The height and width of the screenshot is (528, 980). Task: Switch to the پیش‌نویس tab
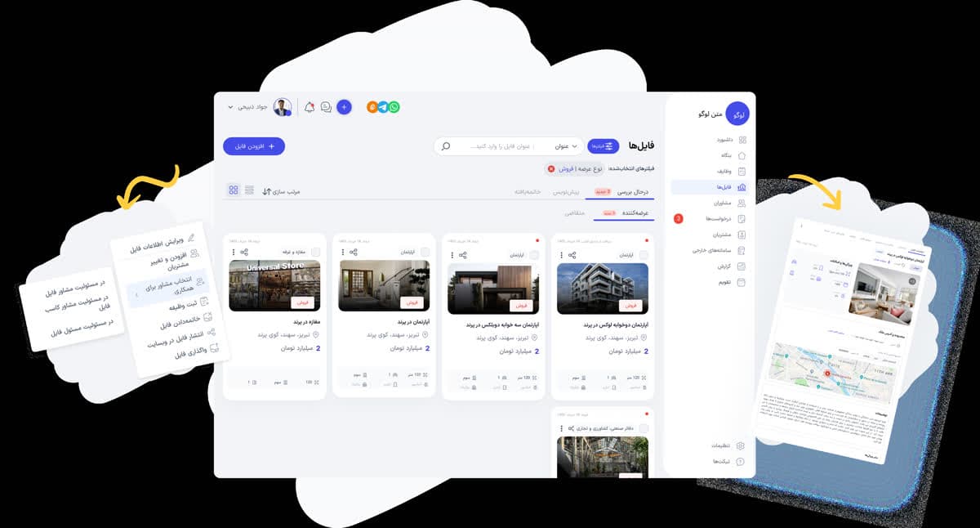567,191
